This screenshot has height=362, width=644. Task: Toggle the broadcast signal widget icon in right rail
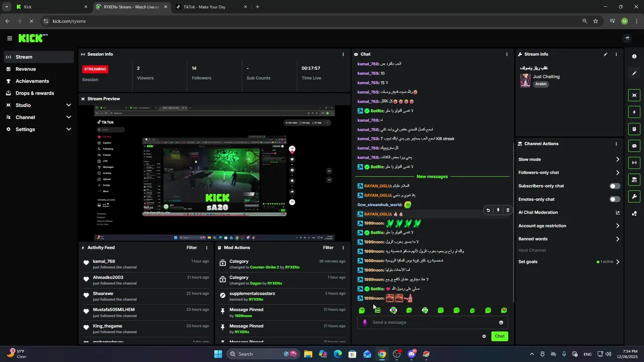point(634,162)
